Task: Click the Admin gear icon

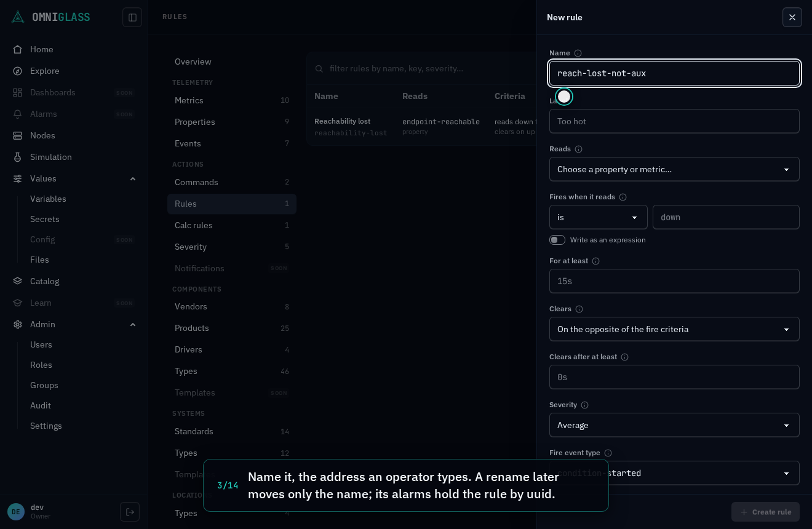Action: coord(18,324)
